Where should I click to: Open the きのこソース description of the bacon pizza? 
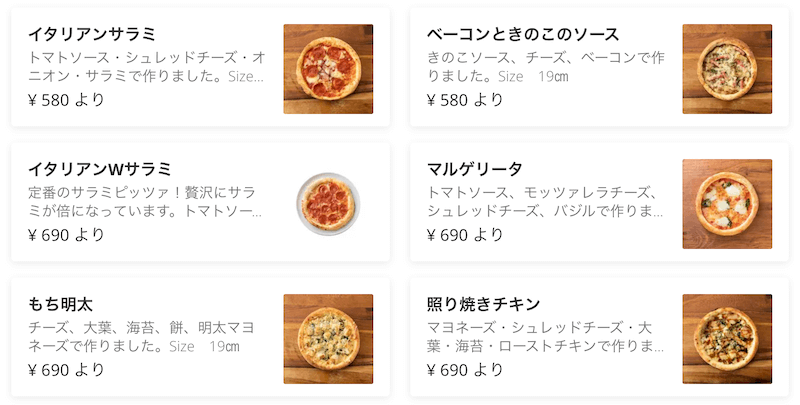[x=546, y=67]
